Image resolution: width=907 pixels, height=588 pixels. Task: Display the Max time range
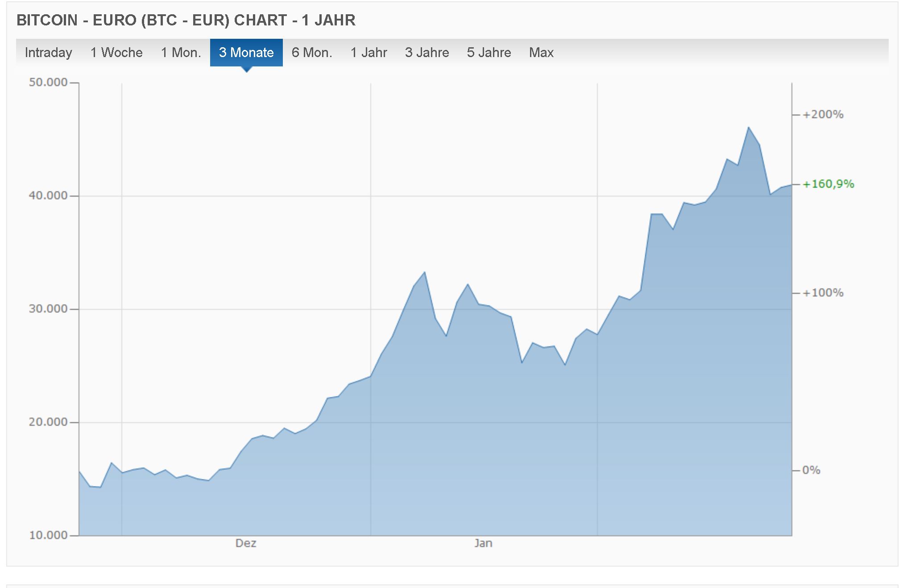point(541,53)
